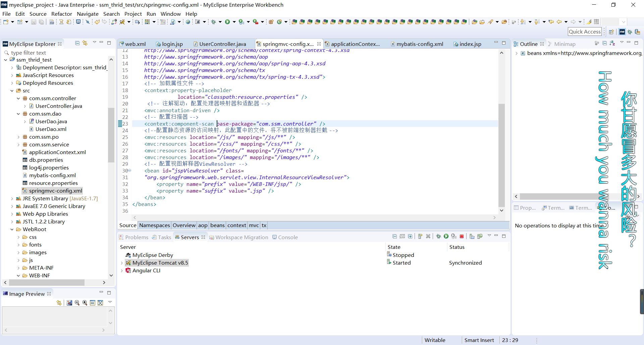The height and width of the screenshot is (345, 644).
Task: Start server with green play icon in Servers view
Action: pyautogui.click(x=446, y=236)
